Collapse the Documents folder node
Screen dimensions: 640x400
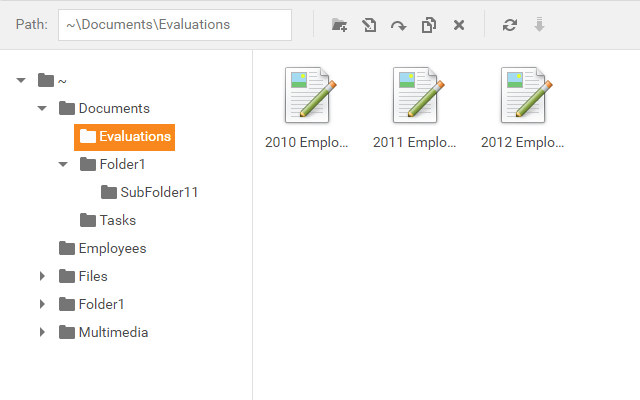tap(42, 108)
